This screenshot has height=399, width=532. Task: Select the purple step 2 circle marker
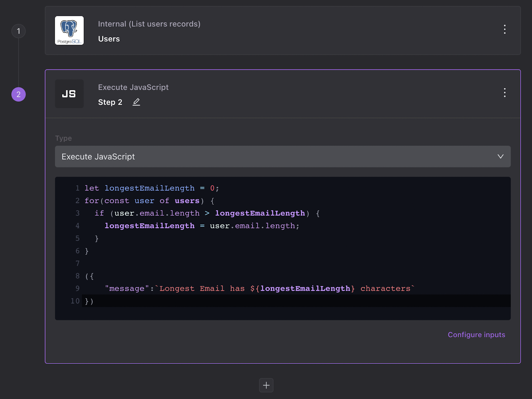pos(19,94)
